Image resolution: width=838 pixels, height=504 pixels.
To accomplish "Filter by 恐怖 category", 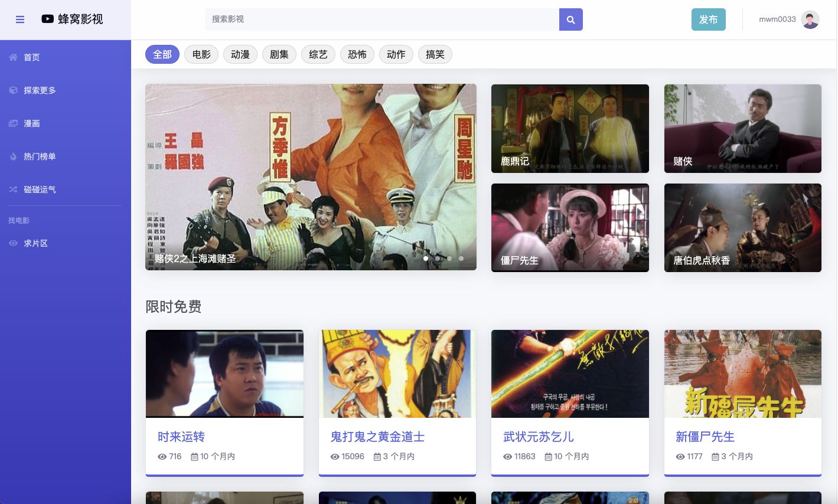I will 357,54.
